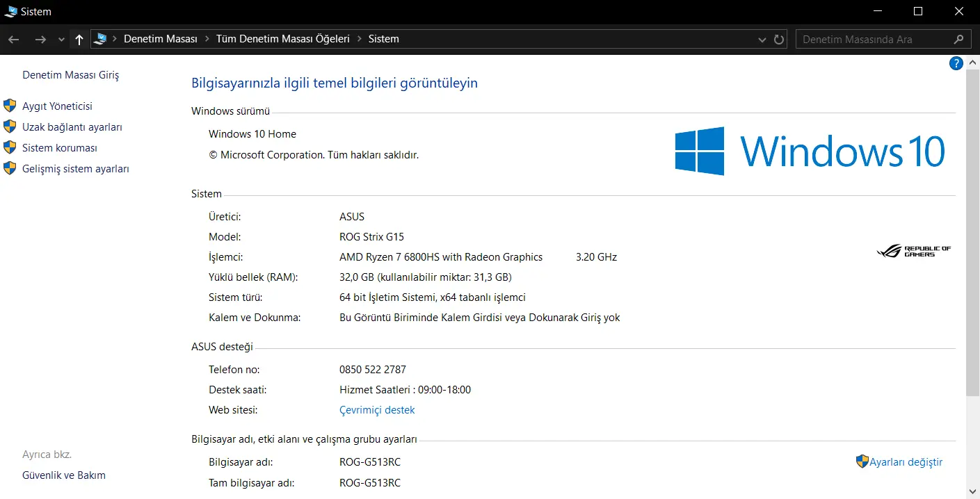The width and height of the screenshot is (980, 499).
Task: Select Hizmet Saatleri : 09:00-18:00 text
Action: pos(405,390)
